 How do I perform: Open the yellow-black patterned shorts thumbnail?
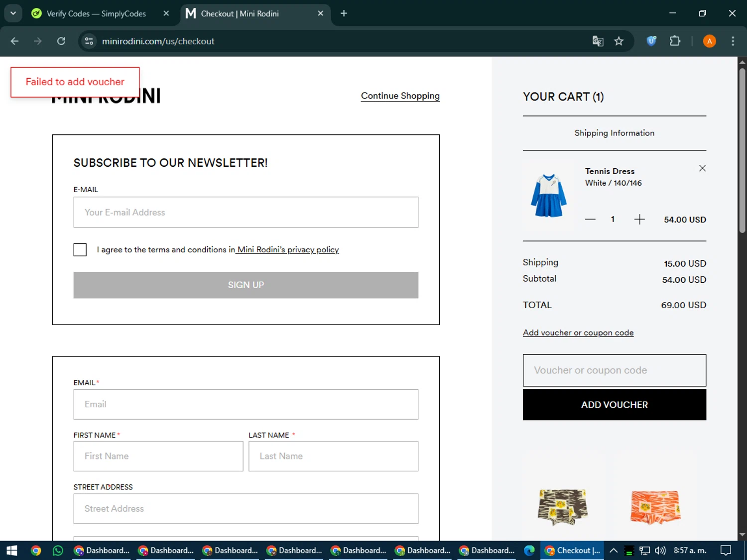(563, 507)
